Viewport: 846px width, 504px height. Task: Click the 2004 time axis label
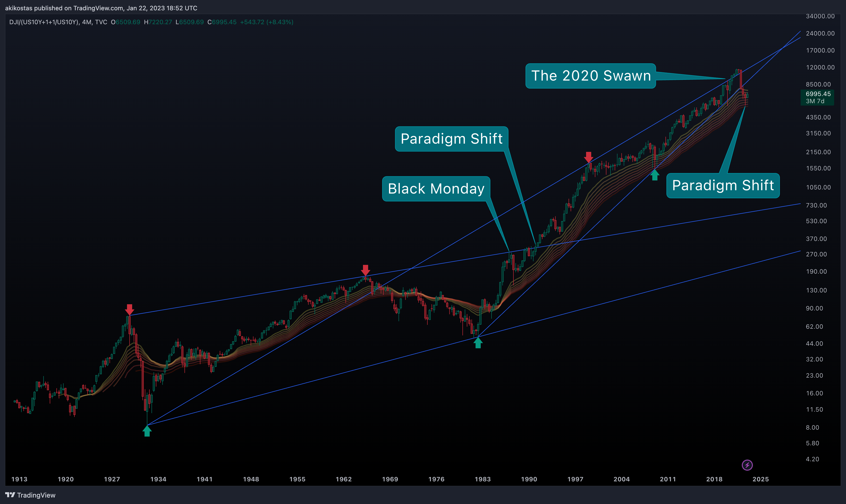[622, 479]
